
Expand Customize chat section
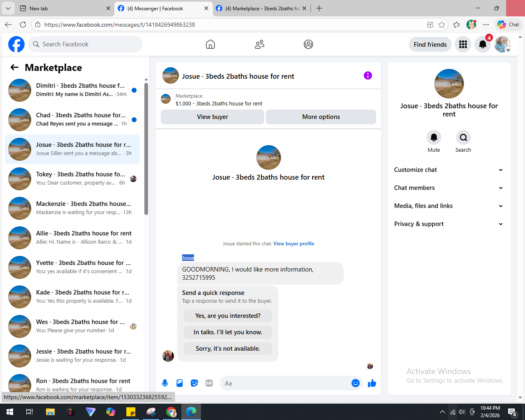(449, 170)
